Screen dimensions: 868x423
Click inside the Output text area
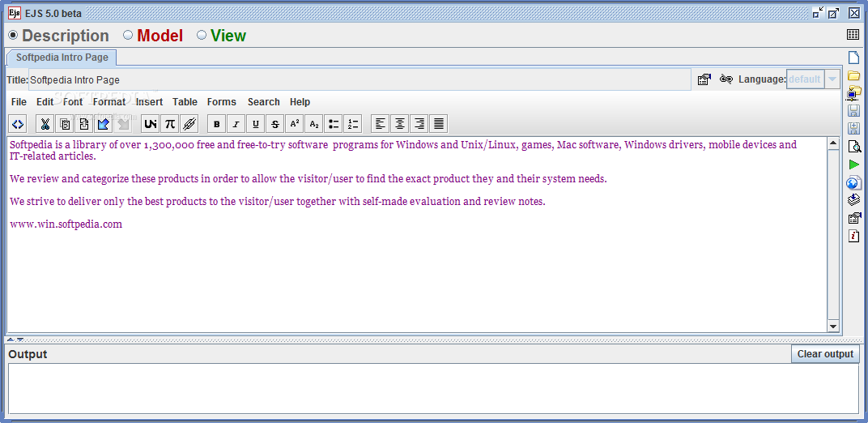(x=433, y=389)
